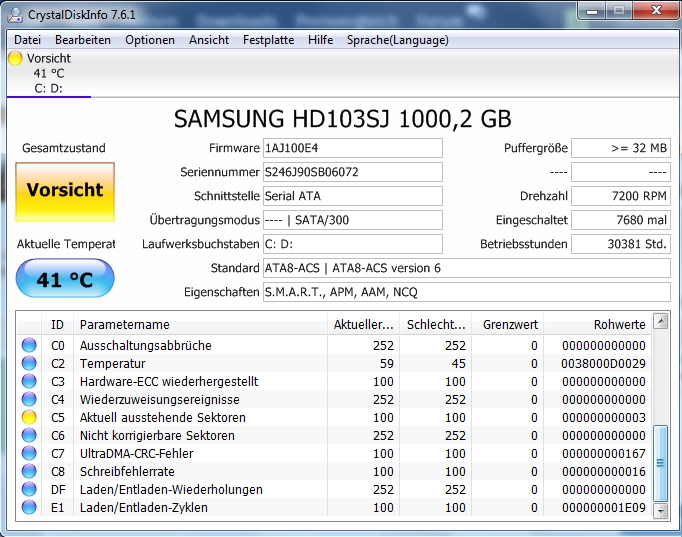Select the Schreibfehlerrate row
This screenshot has width=682, height=537.
pos(334,471)
